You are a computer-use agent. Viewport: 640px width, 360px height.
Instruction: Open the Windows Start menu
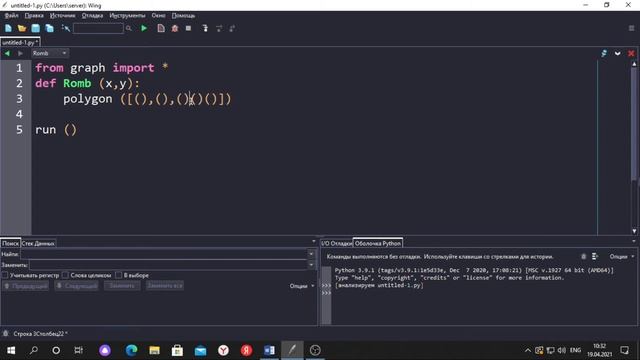11,350
